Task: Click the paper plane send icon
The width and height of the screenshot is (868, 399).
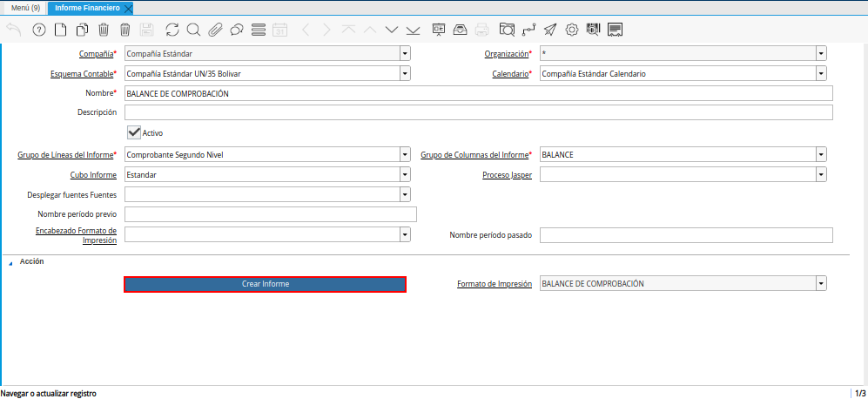Action: pyautogui.click(x=549, y=30)
